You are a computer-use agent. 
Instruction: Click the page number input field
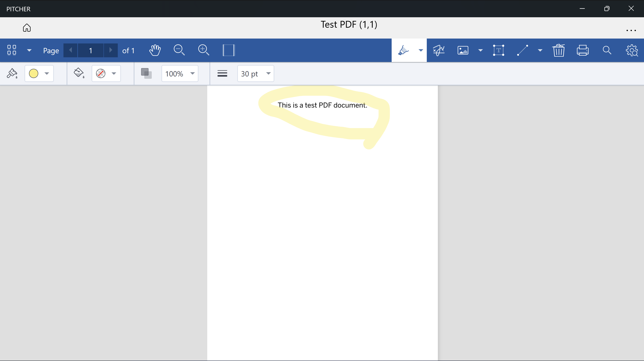click(x=91, y=50)
